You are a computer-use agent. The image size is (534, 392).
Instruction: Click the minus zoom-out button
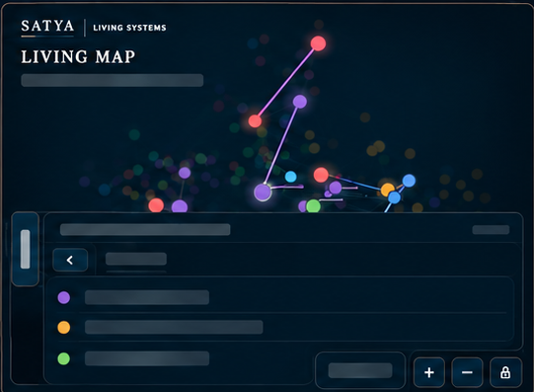pos(467,372)
